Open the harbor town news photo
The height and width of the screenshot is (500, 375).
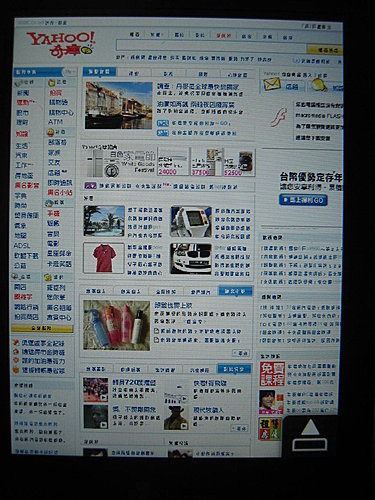pyautogui.click(x=119, y=105)
